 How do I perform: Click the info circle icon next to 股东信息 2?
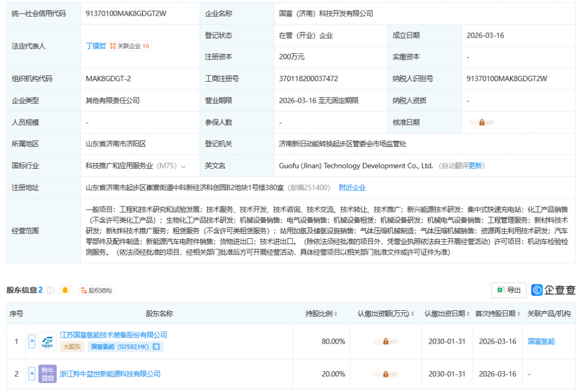(50, 290)
